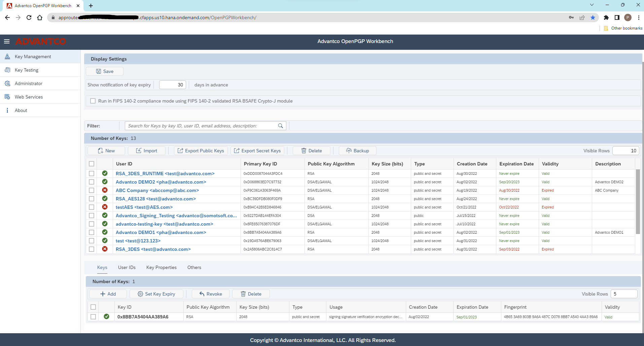
Task: Save the display settings
Action: (105, 71)
